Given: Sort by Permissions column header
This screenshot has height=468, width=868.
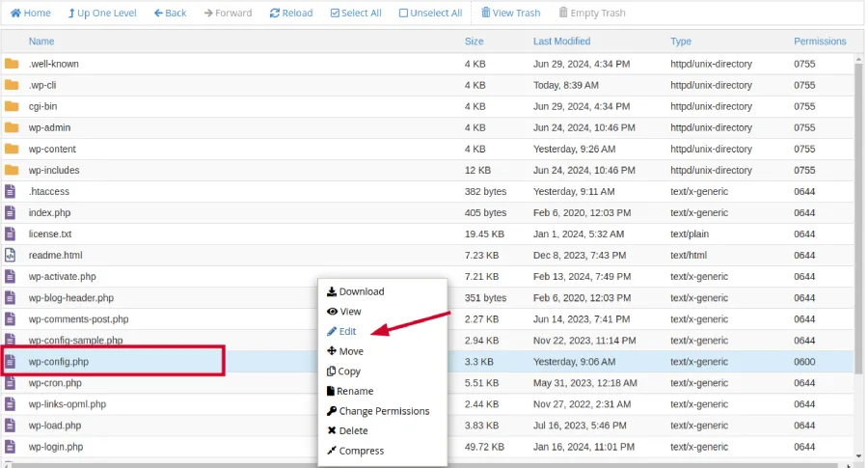Looking at the screenshot, I should (x=820, y=41).
